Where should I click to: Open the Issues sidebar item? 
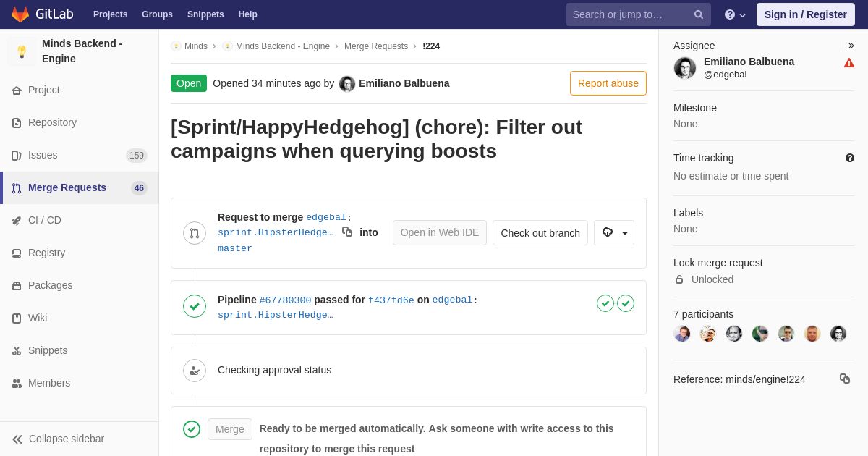[x=80, y=156]
